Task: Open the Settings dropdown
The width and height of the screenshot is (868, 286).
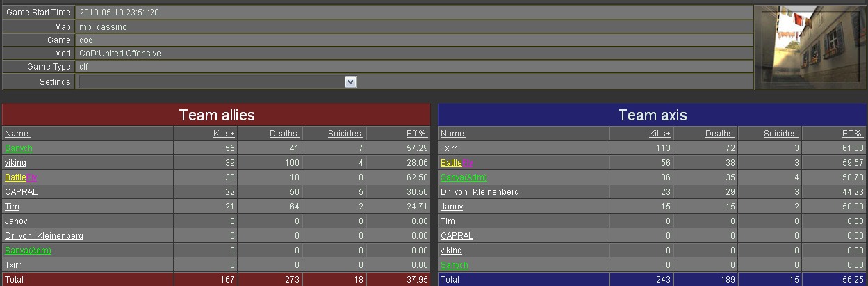Action: point(350,82)
